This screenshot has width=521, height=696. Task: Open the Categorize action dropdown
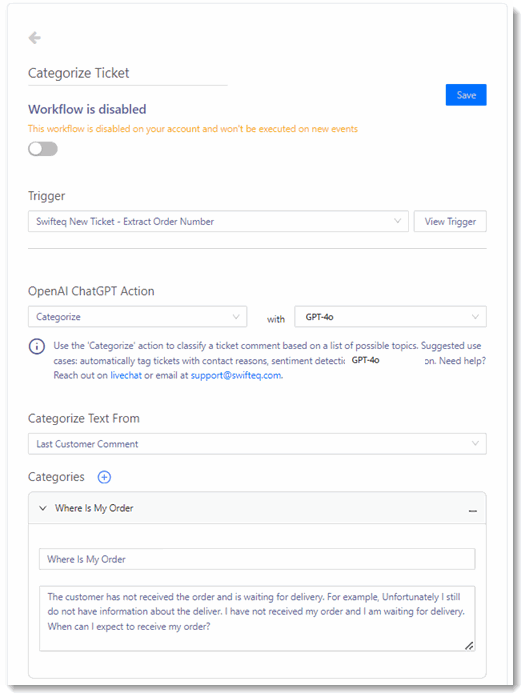click(138, 317)
